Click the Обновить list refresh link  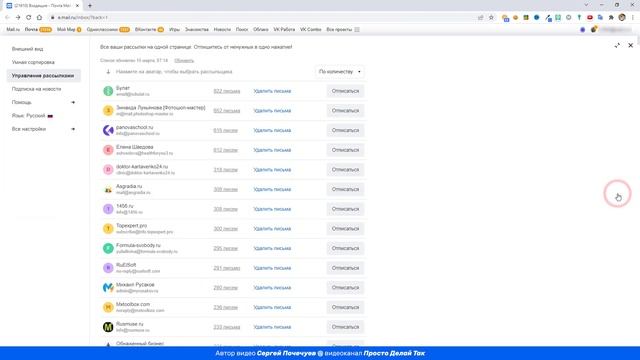coord(184,60)
